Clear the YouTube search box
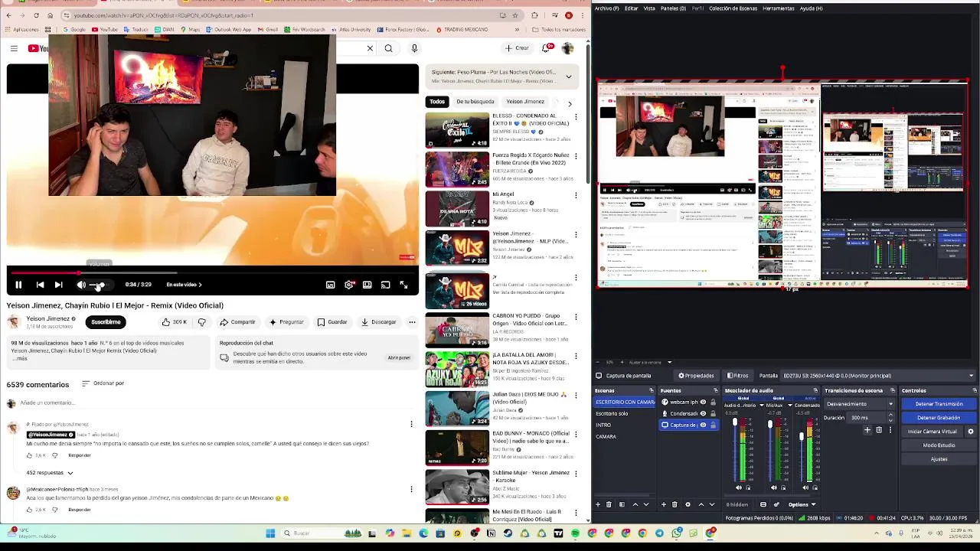This screenshot has width=980, height=551. pos(370,48)
